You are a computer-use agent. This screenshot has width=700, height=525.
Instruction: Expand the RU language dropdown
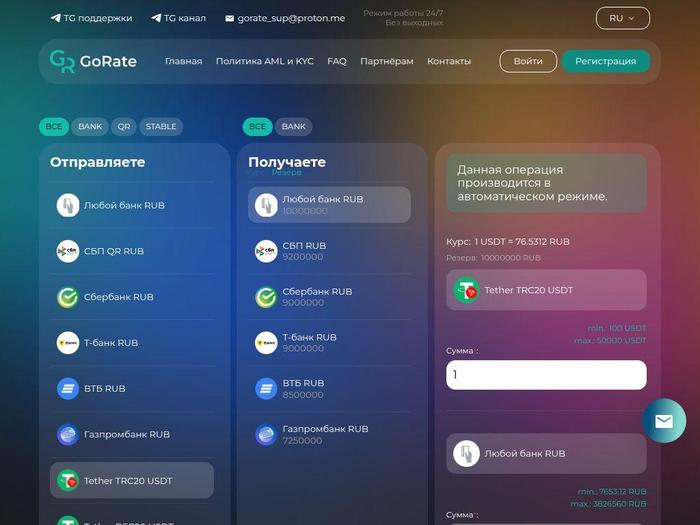click(x=622, y=18)
